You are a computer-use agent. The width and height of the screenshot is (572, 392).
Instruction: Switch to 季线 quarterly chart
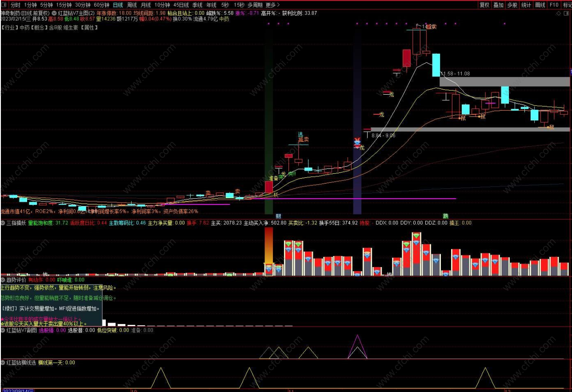click(197, 5)
